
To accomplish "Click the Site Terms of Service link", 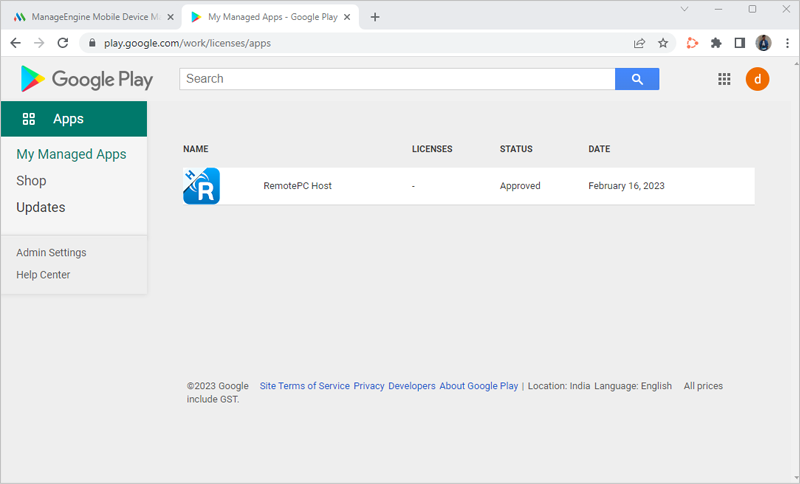I will tap(304, 386).
